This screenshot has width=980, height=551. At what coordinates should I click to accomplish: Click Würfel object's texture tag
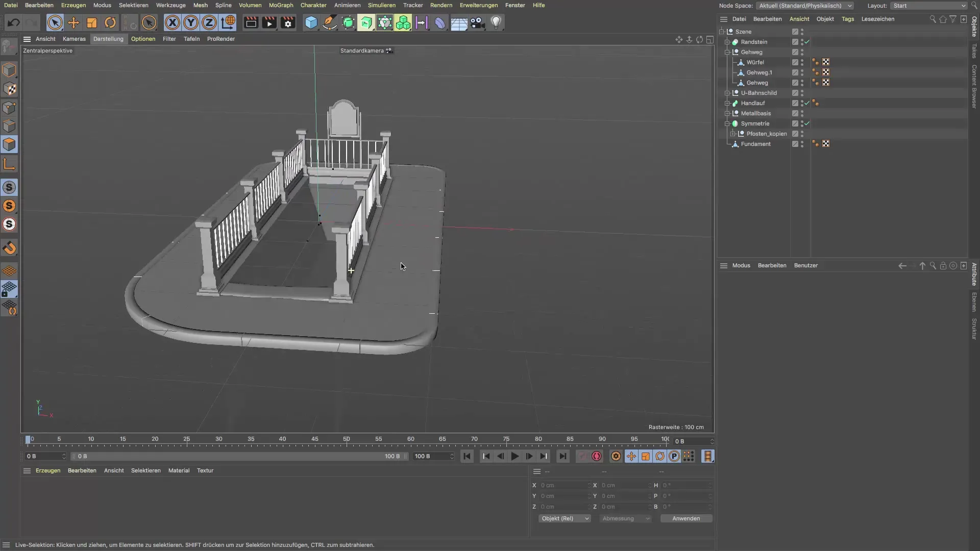tap(826, 62)
